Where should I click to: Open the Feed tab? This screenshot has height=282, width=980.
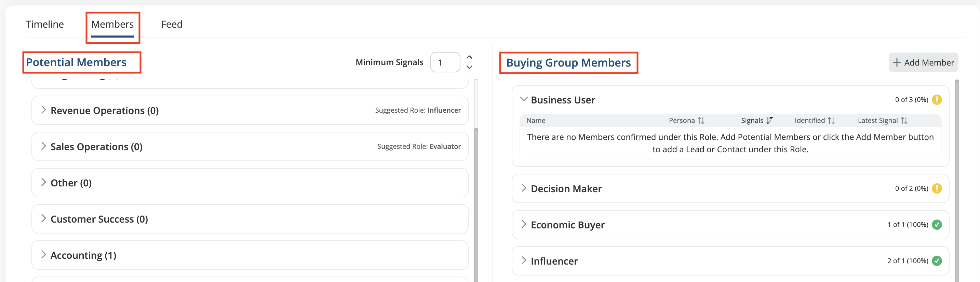172,24
